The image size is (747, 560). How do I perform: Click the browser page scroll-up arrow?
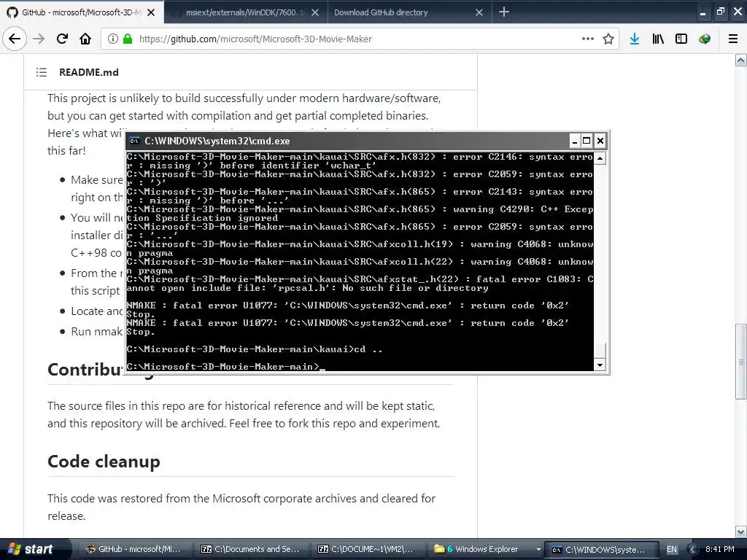pyautogui.click(x=740, y=60)
